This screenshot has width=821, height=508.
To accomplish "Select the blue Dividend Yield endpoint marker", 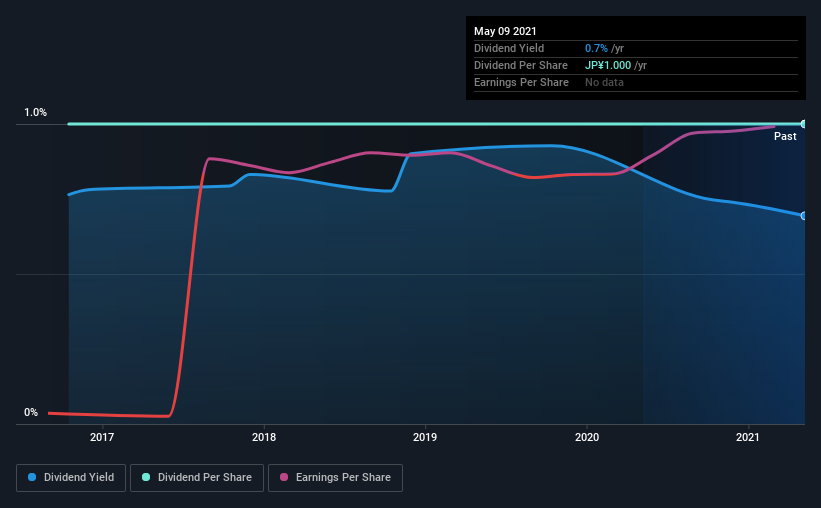I will coord(803,216).
